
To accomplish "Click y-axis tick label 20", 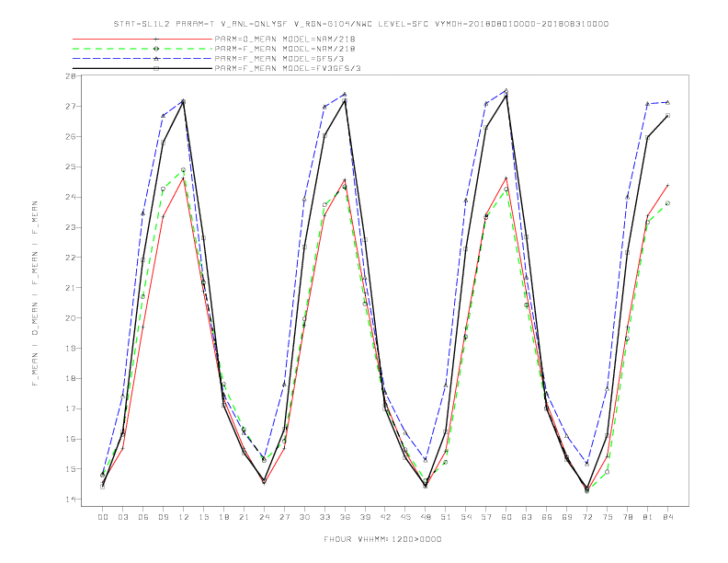I will point(70,318).
